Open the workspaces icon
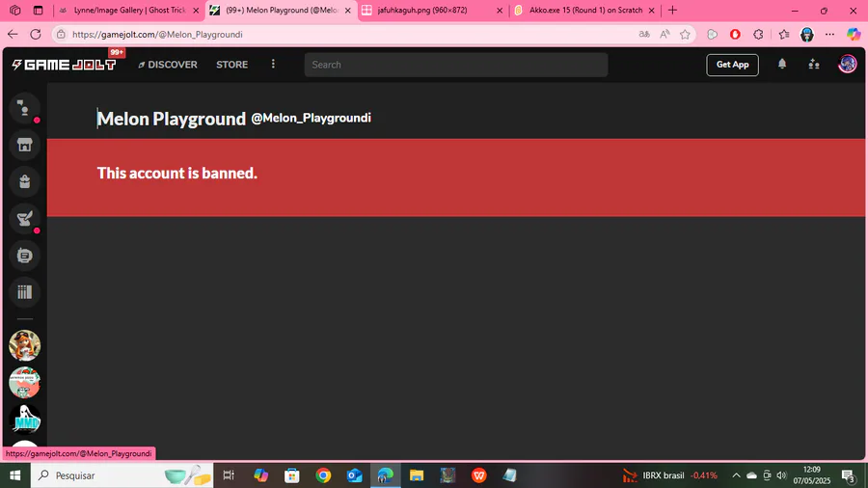Image resolution: width=868 pixels, height=488 pixels. [14, 10]
